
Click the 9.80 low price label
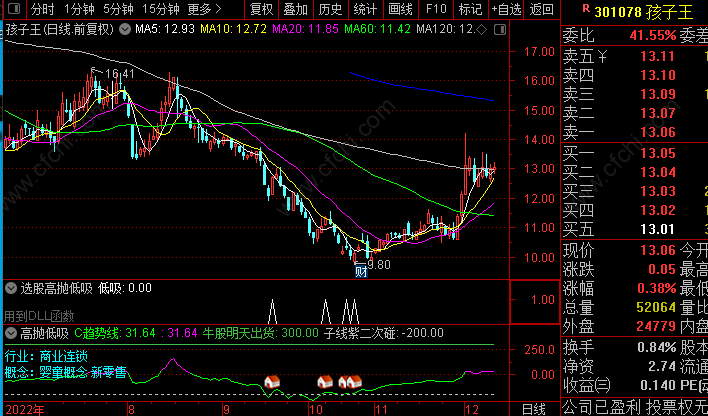(379, 264)
